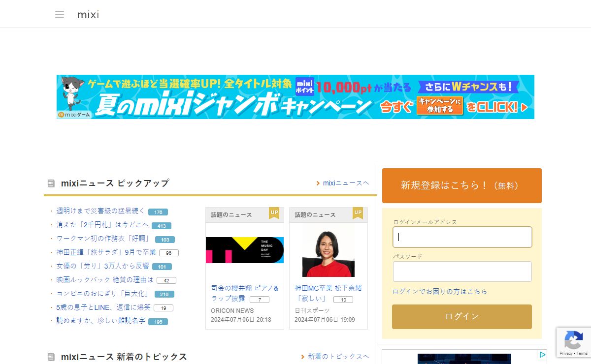
Task: Click the reCAPTCHA Terms link
Action: click(582, 354)
